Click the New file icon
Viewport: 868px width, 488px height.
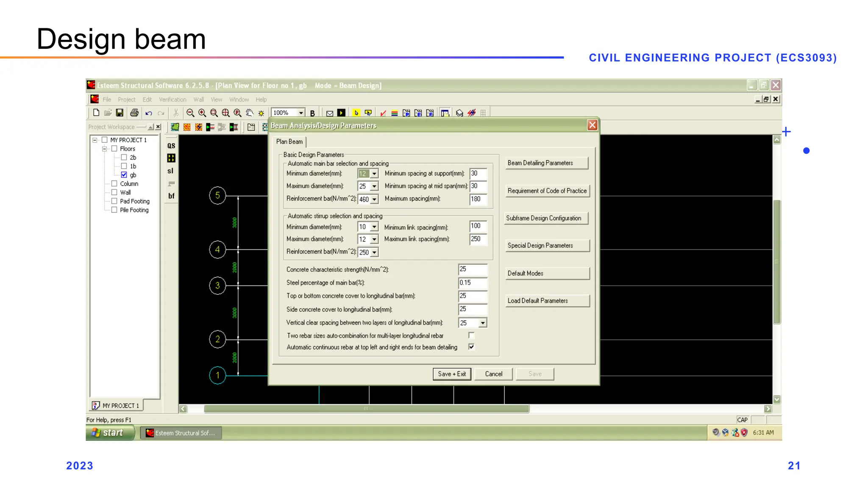[x=96, y=113]
